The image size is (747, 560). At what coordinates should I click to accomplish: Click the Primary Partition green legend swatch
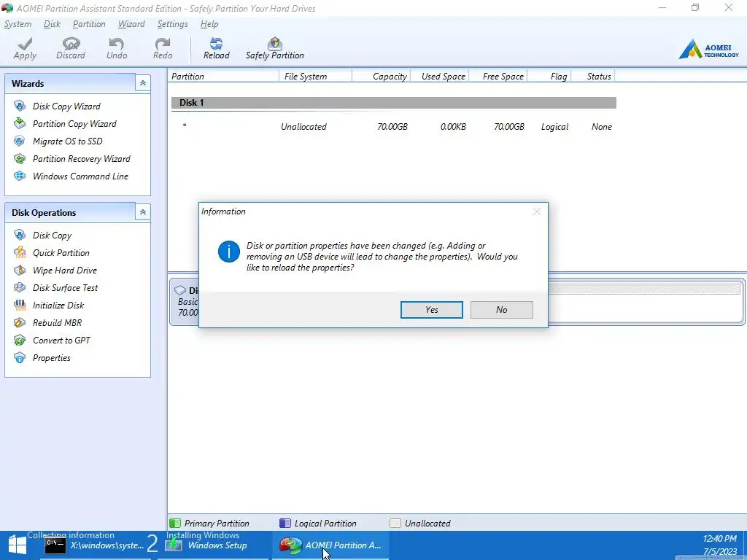[175, 524]
